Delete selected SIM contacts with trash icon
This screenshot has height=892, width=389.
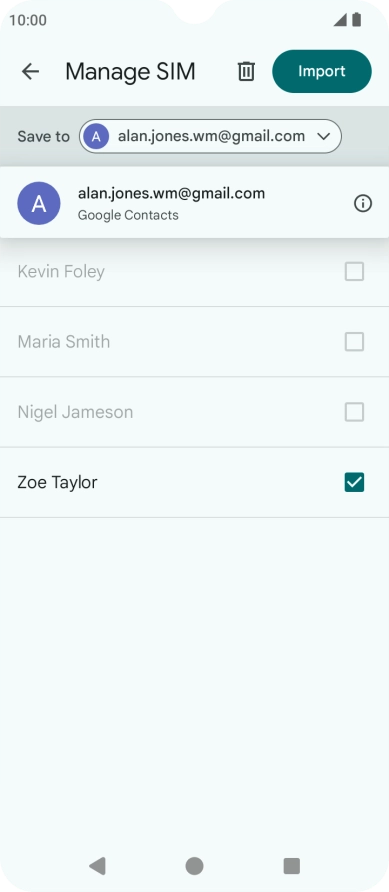pos(246,71)
